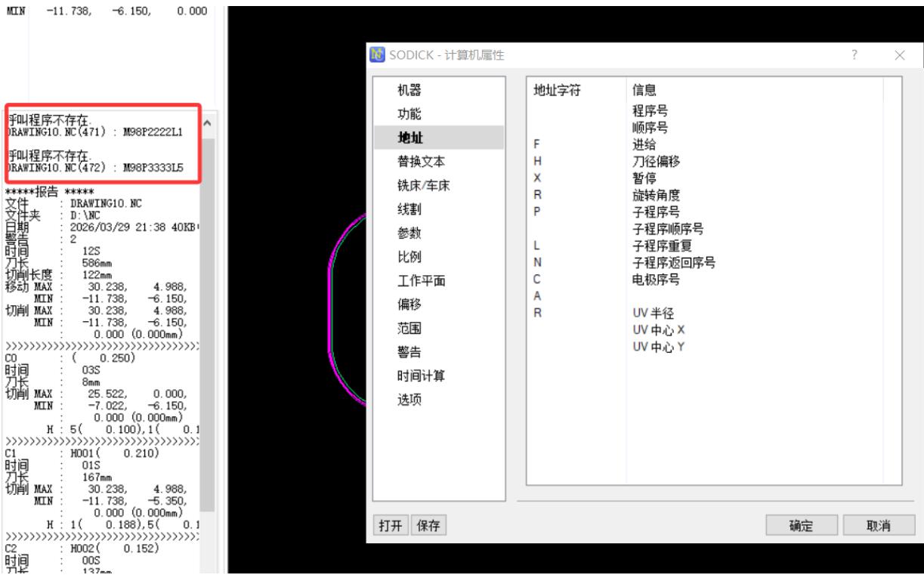Click the SODICK dialog title icon
924x578 pixels.
pyautogui.click(x=377, y=55)
